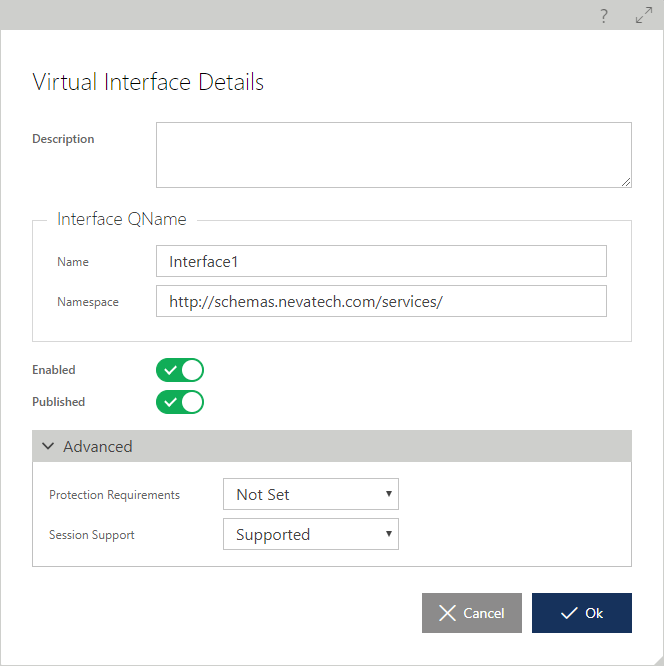Open the Protection Requirements dropdown
This screenshot has height=666, width=664.
311,494
